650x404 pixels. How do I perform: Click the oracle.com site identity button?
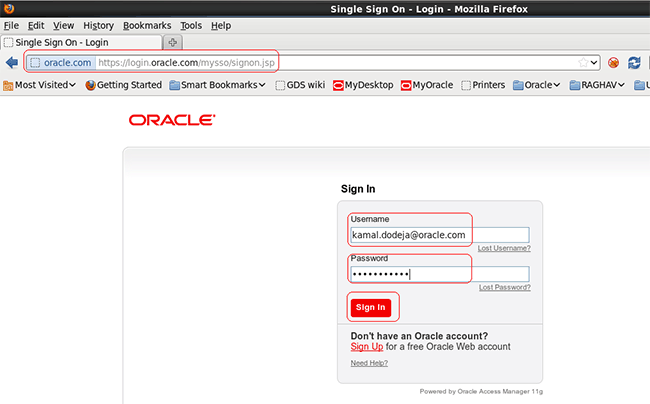click(61, 63)
